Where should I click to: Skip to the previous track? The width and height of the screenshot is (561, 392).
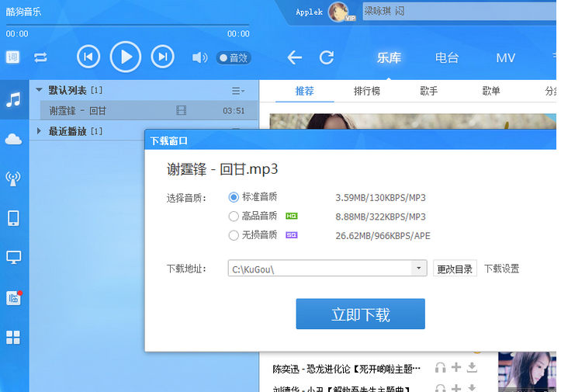(88, 57)
